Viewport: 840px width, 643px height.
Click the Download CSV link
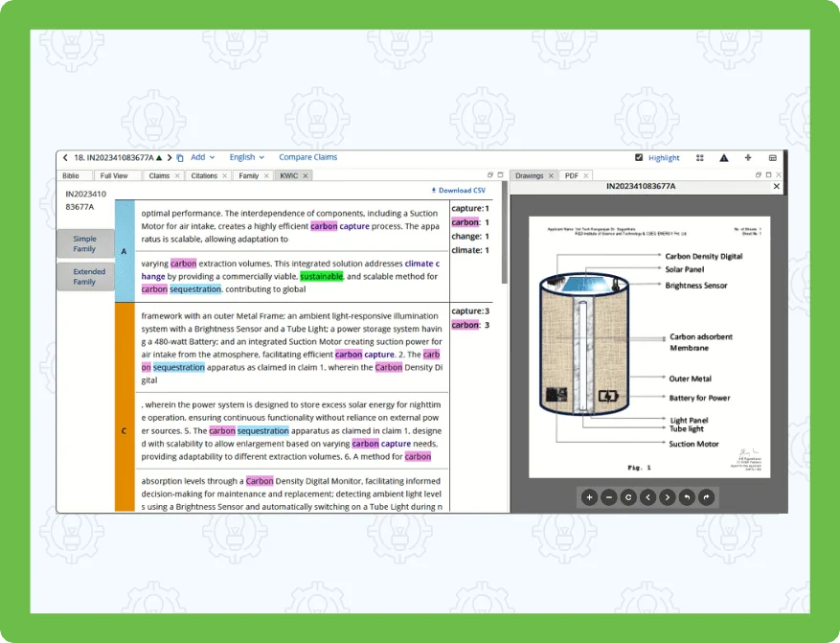pos(459,191)
